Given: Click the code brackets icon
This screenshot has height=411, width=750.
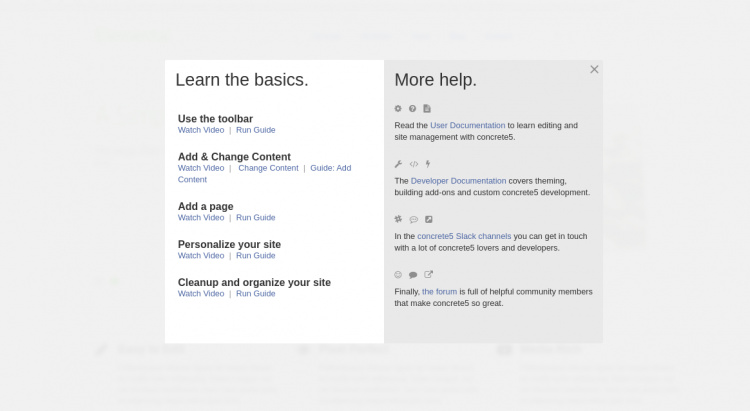Looking at the screenshot, I should point(413,164).
